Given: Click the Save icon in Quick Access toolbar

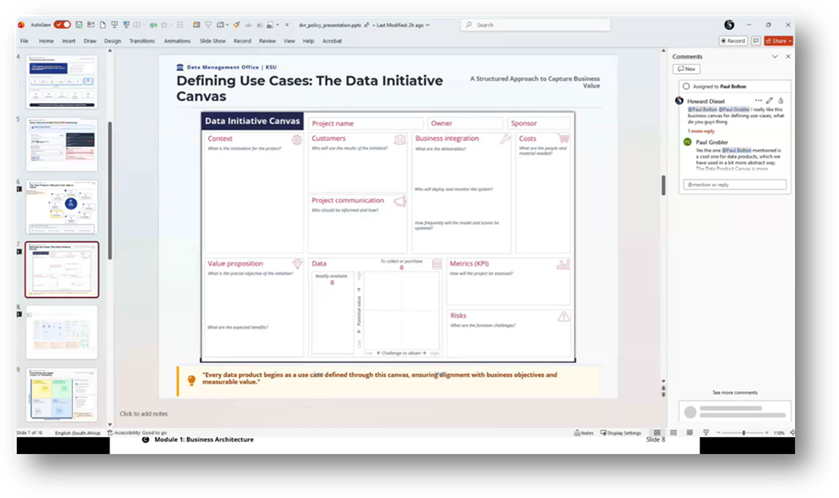Looking at the screenshot, I should coord(79,25).
